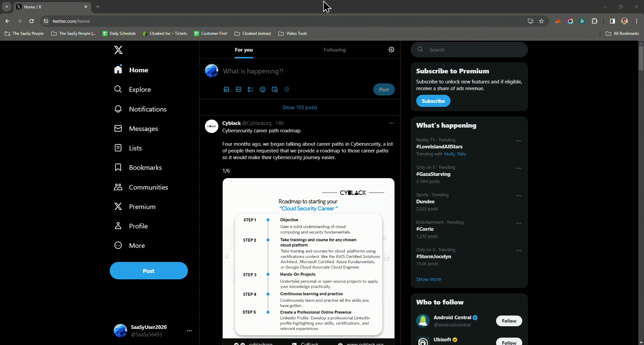Reload the browser page

32,21
